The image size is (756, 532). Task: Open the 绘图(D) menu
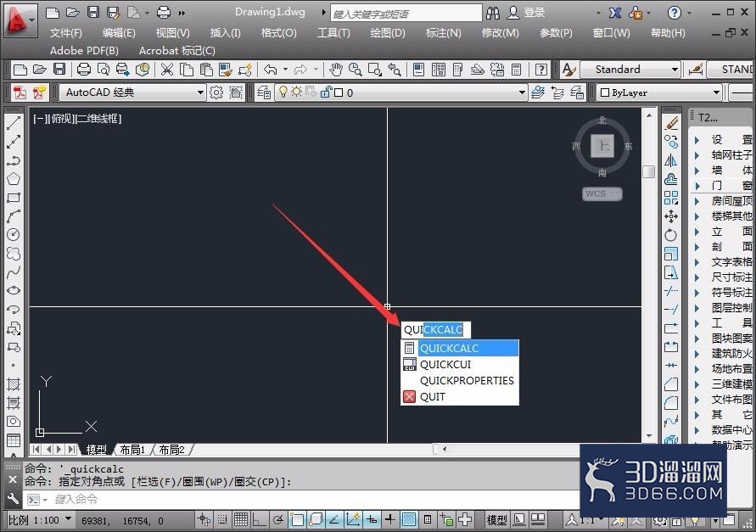point(388,33)
